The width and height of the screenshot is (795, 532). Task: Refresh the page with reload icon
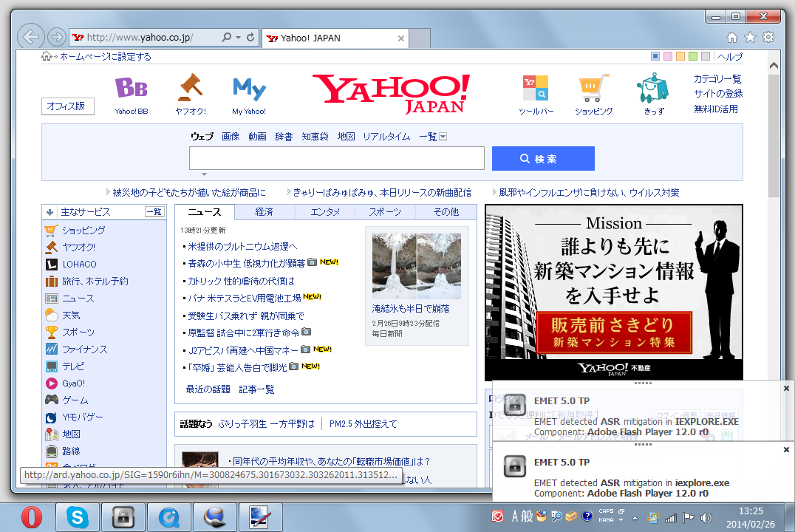(x=250, y=37)
